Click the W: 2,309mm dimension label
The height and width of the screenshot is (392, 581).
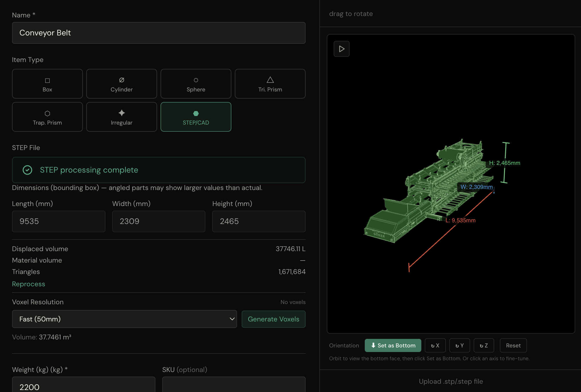[x=476, y=187]
